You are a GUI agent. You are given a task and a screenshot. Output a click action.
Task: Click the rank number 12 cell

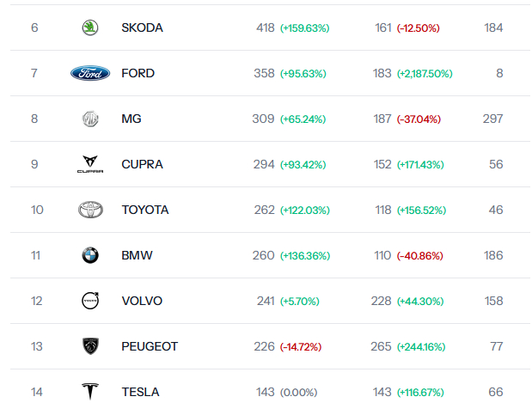tap(34, 301)
